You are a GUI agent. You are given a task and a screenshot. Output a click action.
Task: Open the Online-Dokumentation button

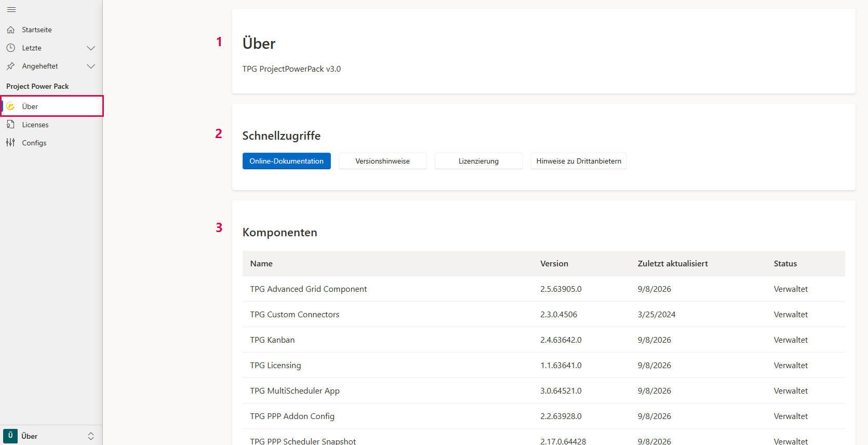click(x=287, y=161)
